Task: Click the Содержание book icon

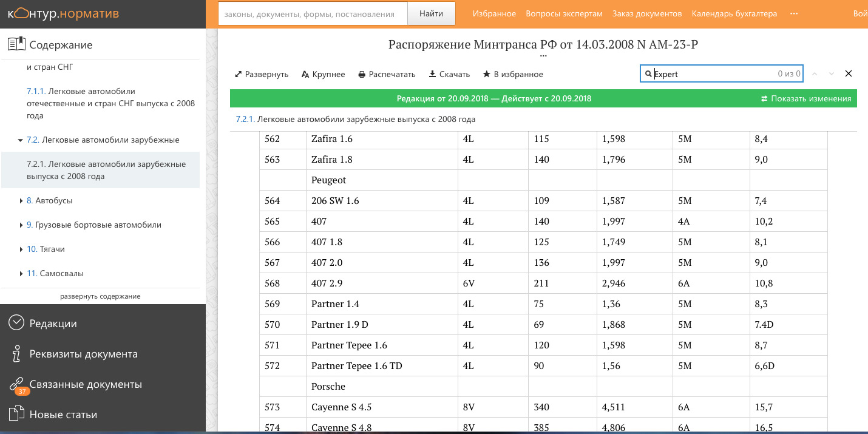Action: [x=16, y=44]
